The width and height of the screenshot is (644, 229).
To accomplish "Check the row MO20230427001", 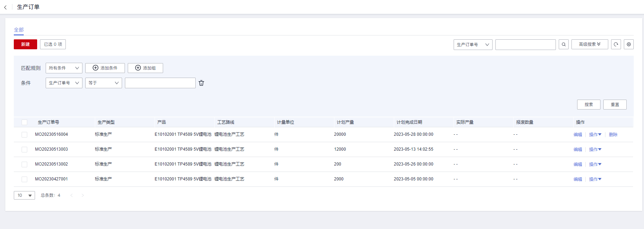I will (x=24, y=179).
